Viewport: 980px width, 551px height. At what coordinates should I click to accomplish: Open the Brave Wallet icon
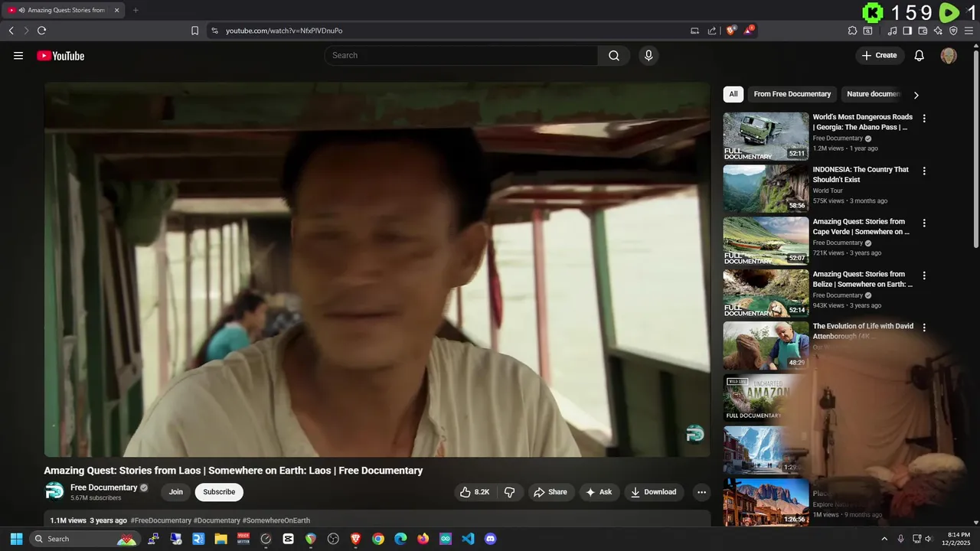(x=923, y=31)
